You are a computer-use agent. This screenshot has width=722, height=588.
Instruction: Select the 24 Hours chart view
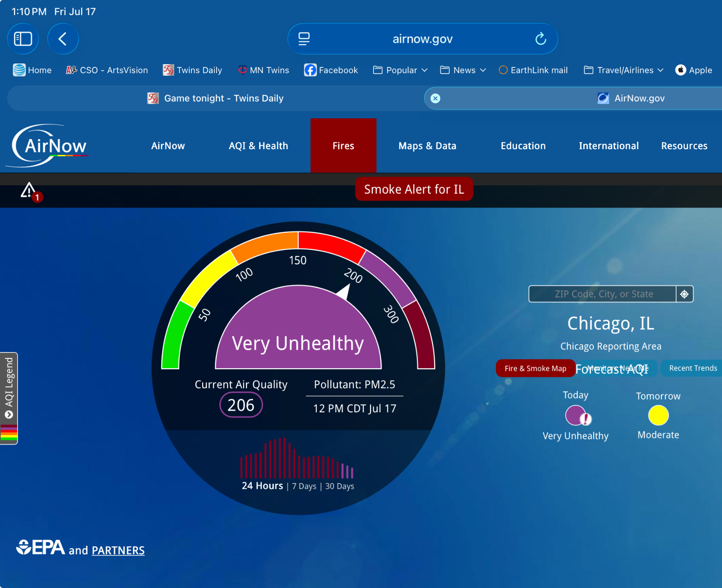coord(262,486)
